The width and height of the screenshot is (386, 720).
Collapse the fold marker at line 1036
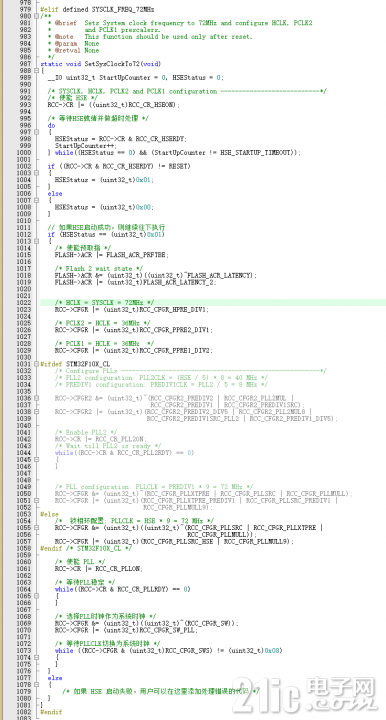point(36,398)
